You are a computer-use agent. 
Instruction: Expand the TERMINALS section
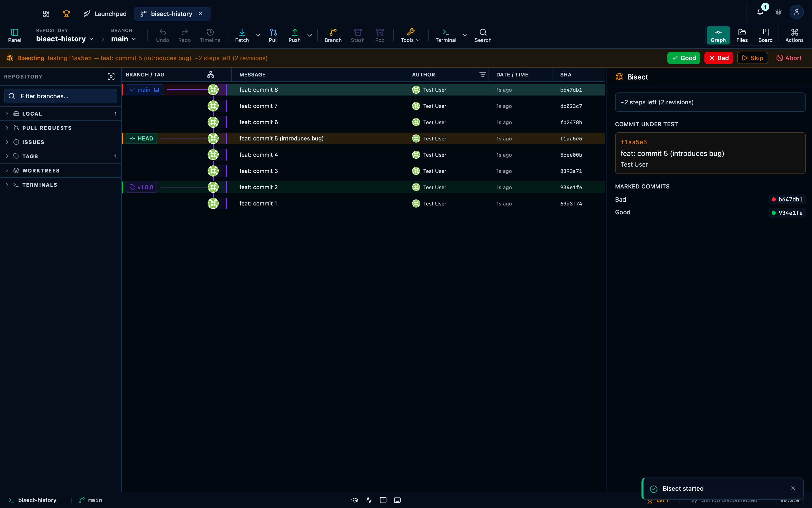coord(60,185)
